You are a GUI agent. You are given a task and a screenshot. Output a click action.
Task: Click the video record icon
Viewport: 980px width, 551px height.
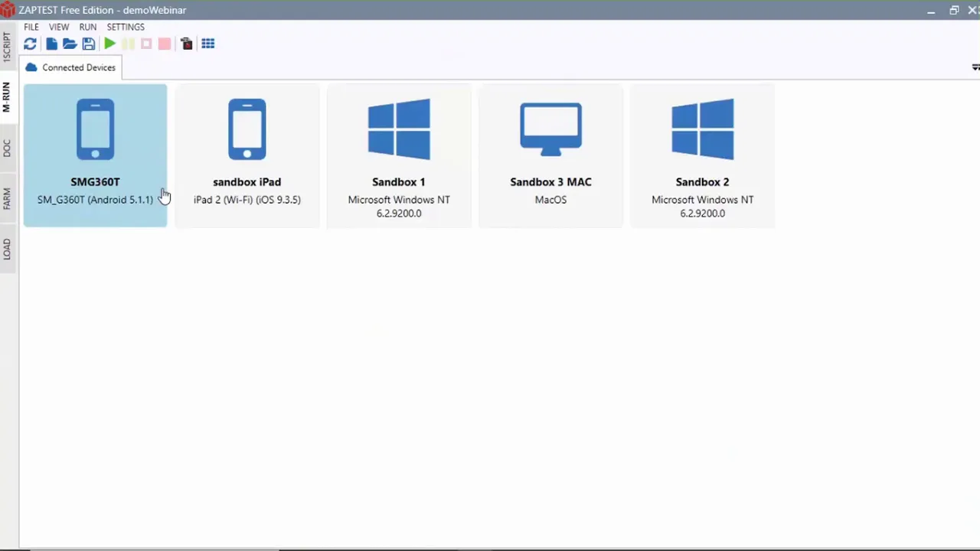pos(187,44)
